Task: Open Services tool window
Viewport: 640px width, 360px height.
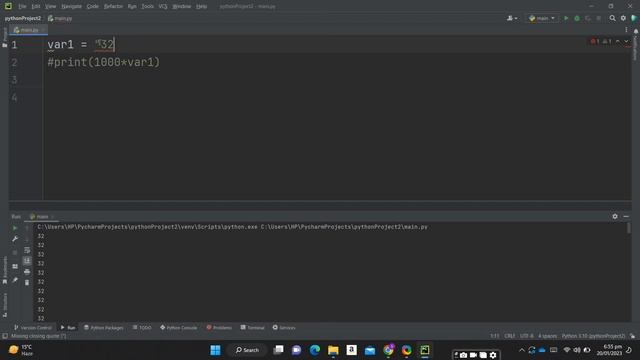Action: pyautogui.click(x=284, y=327)
